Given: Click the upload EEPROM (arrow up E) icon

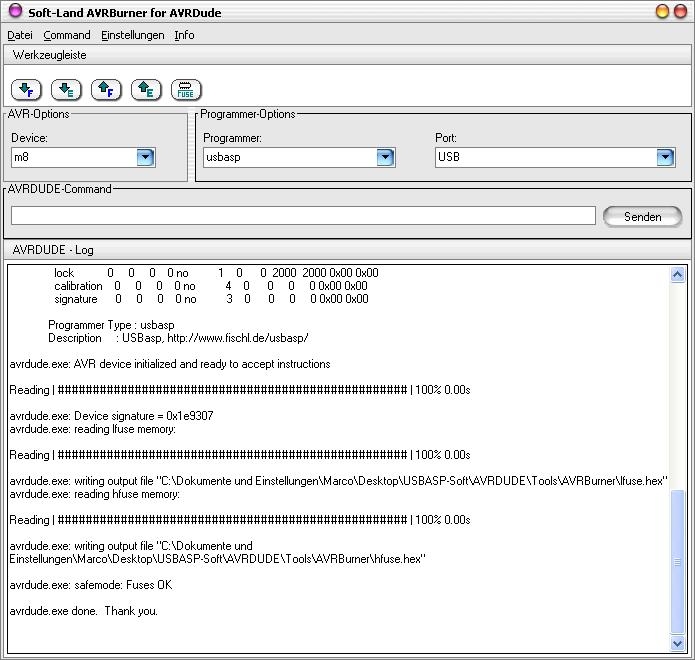Looking at the screenshot, I should pos(146,90).
